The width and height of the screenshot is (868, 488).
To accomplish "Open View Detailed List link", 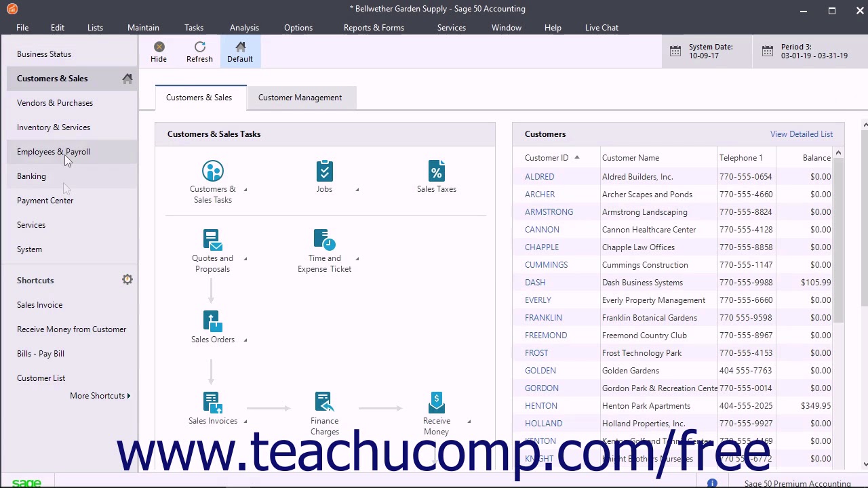I will point(802,134).
